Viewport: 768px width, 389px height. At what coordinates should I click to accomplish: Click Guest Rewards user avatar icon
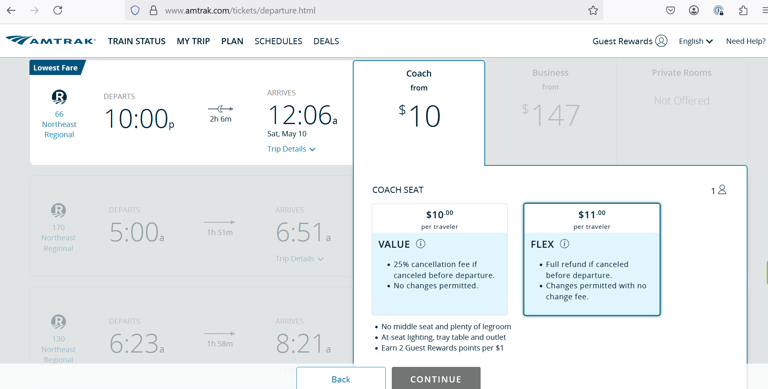point(661,41)
